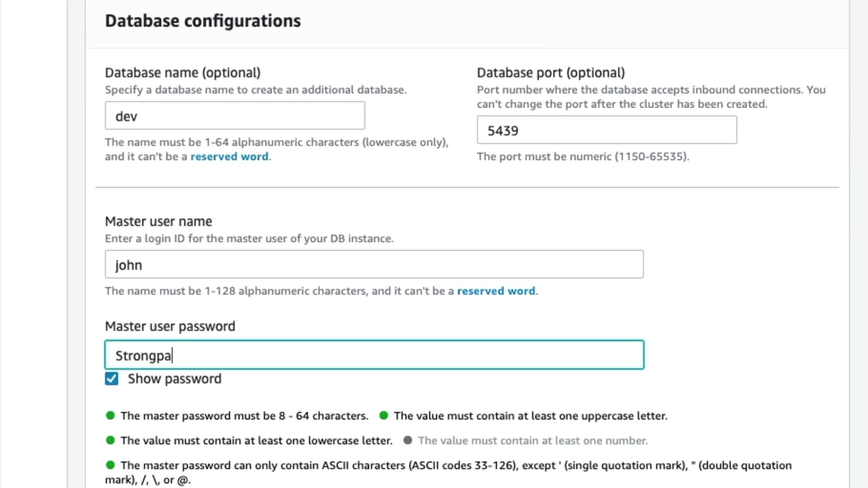The image size is (868, 488).
Task: Click the green indicator for 8-64 characters rule
Action: (x=110, y=416)
